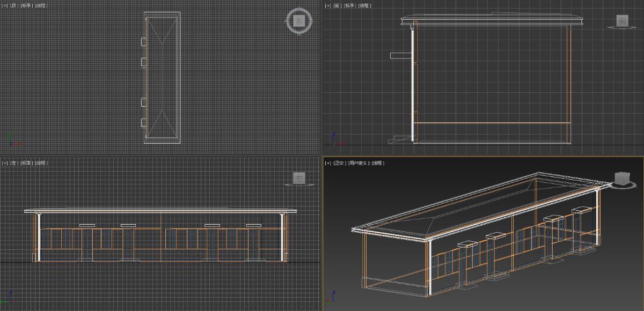Click the ViewCube in the orthographic viewport
The width and height of the screenshot is (644, 311).
pos(622,178)
